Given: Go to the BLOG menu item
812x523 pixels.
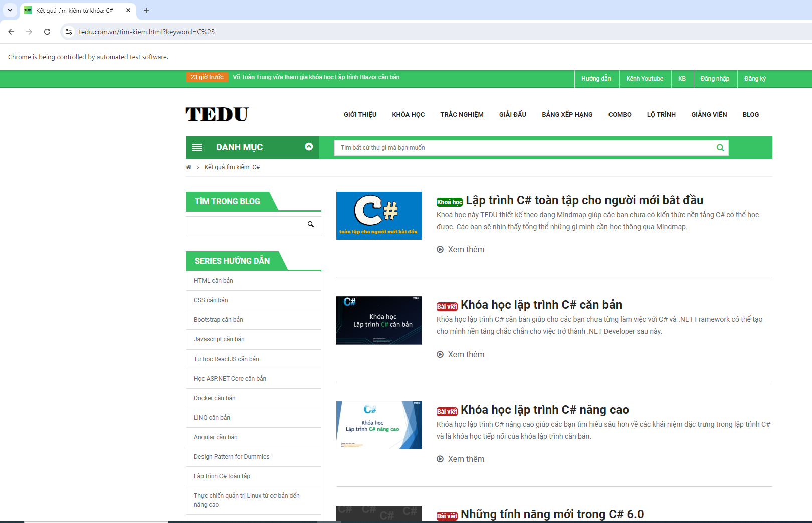Looking at the screenshot, I should click(x=750, y=115).
